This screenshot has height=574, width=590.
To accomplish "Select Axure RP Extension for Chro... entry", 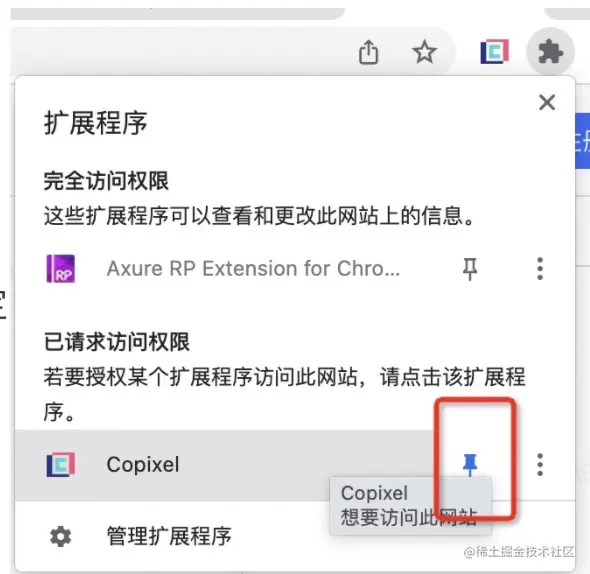I will [x=253, y=269].
